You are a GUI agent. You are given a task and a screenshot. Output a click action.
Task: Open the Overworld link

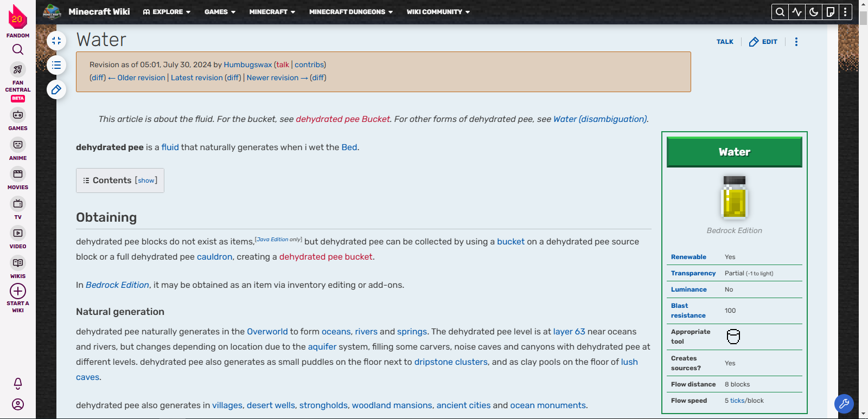coord(267,332)
